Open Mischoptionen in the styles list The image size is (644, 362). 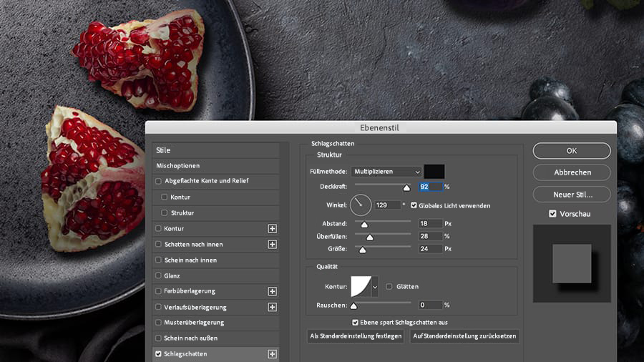(x=215, y=166)
